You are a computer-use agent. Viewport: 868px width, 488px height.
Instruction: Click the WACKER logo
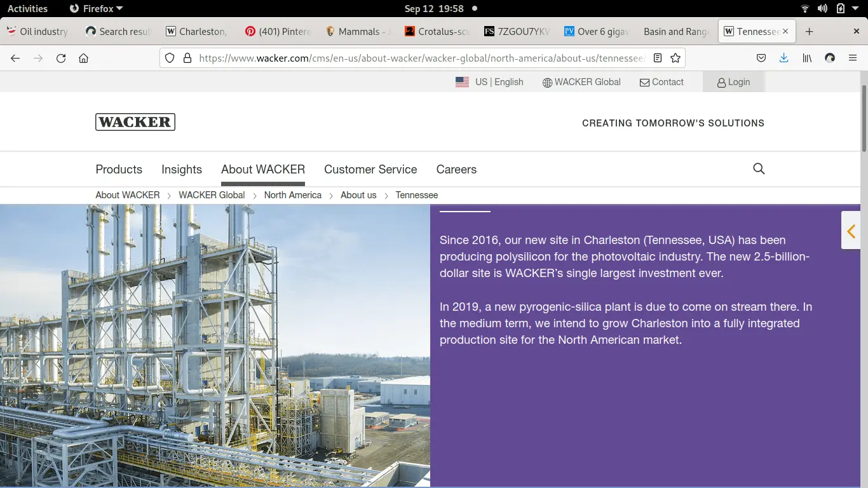[135, 122]
